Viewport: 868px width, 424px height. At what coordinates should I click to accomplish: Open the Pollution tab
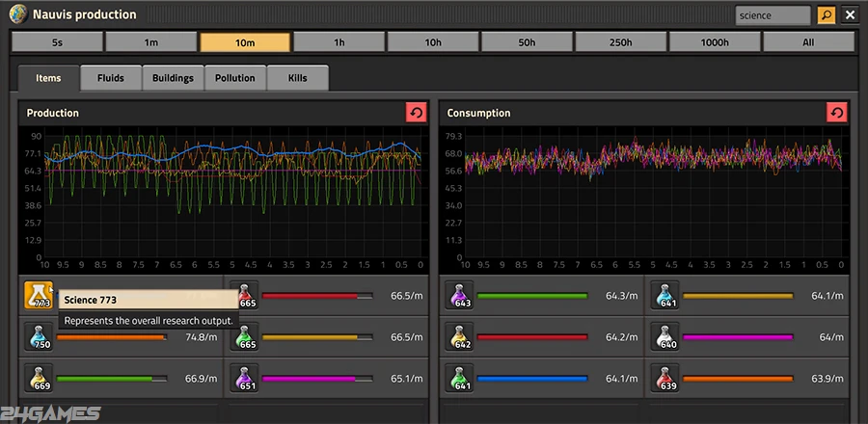point(235,78)
